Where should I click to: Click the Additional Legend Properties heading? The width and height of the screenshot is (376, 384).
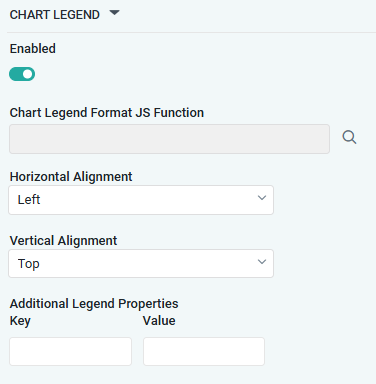click(x=94, y=304)
